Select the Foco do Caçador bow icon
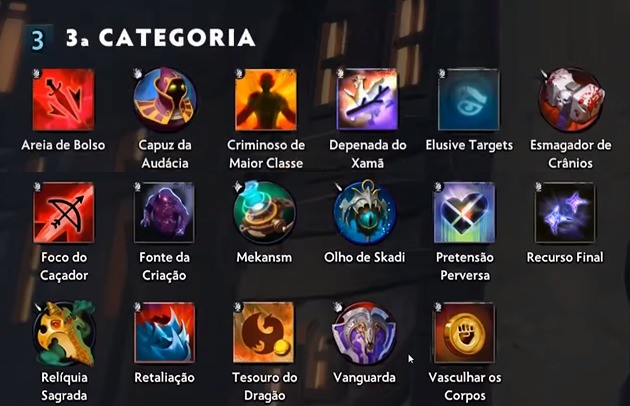This screenshot has height=406, width=630. click(63, 213)
